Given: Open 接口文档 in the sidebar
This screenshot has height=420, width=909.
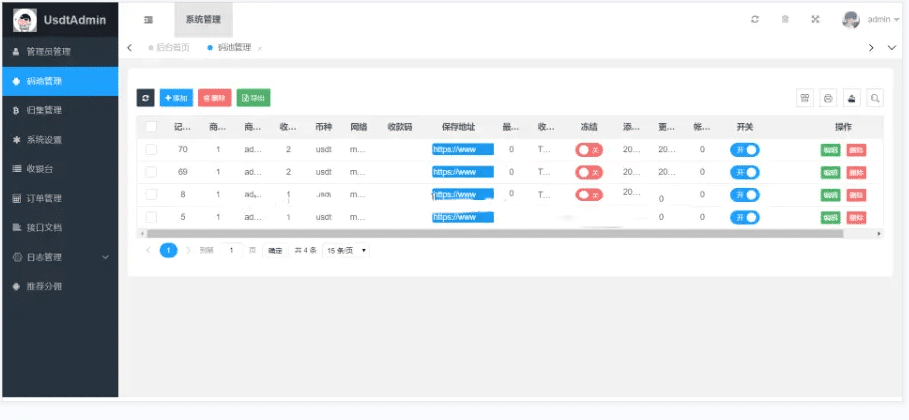Looking at the screenshot, I should [x=60, y=227].
